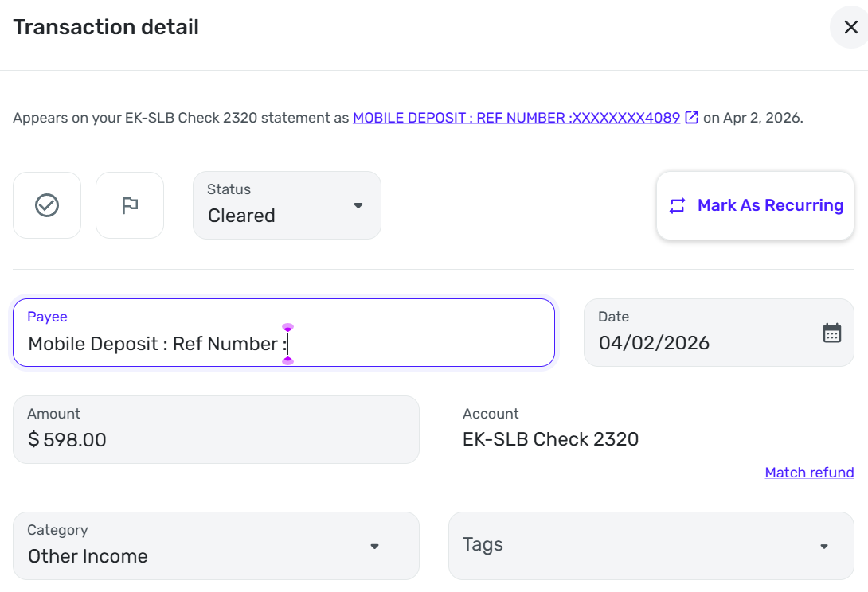Expand the Tags dropdown arrow
The image size is (868, 592).
[x=824, y=546]
